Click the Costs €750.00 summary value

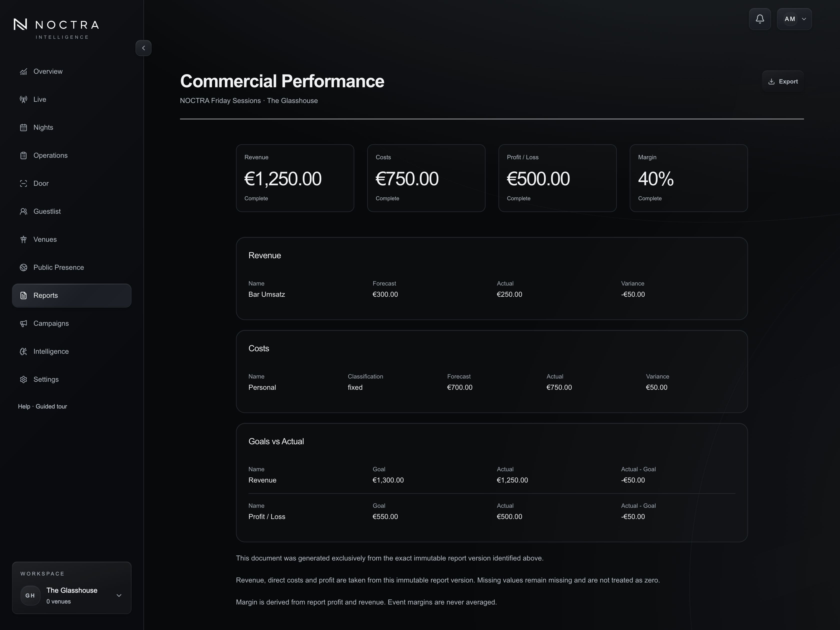click(407, 179)
